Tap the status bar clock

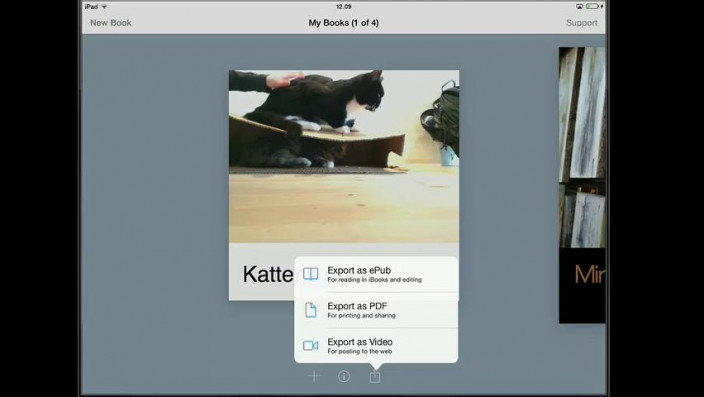[x=343, y=7]
